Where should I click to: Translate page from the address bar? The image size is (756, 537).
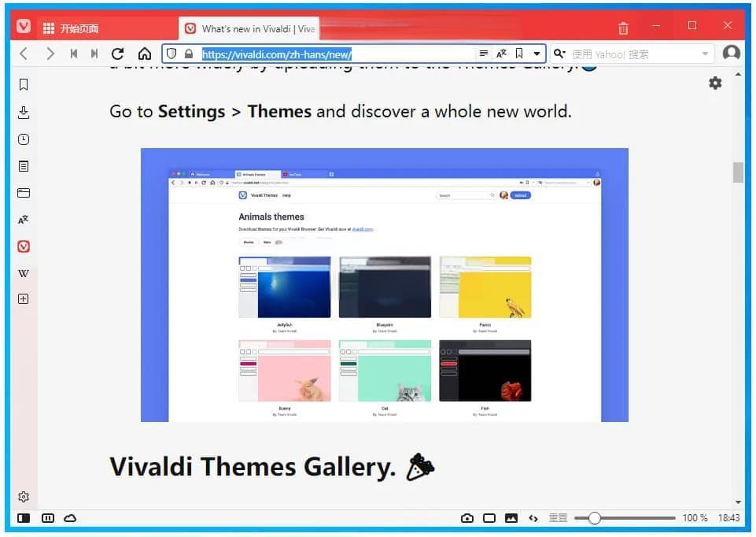pyautogui.click(x=501, y=54)
